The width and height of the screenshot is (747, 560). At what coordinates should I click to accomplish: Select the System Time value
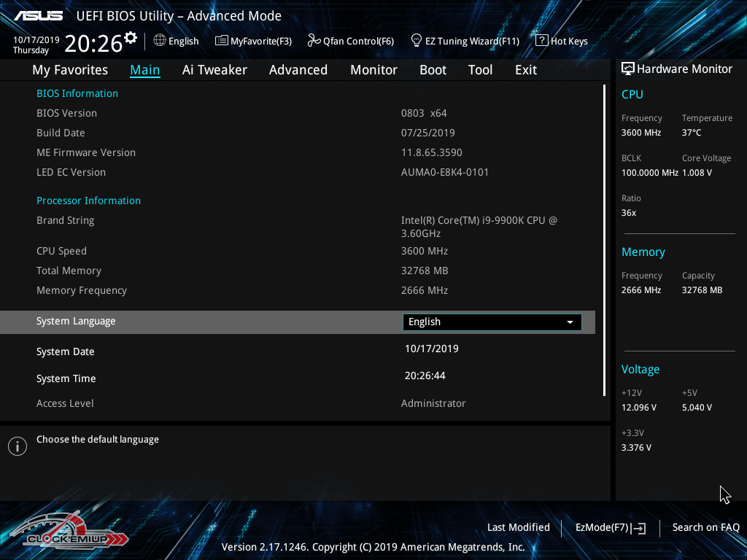click(x=425, y=376)
